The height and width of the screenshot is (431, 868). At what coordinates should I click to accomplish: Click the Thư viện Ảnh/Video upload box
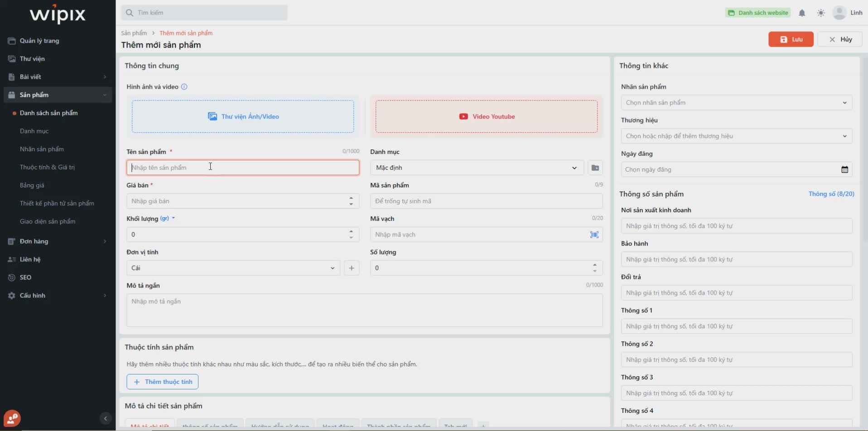click(x=243, y=116)
